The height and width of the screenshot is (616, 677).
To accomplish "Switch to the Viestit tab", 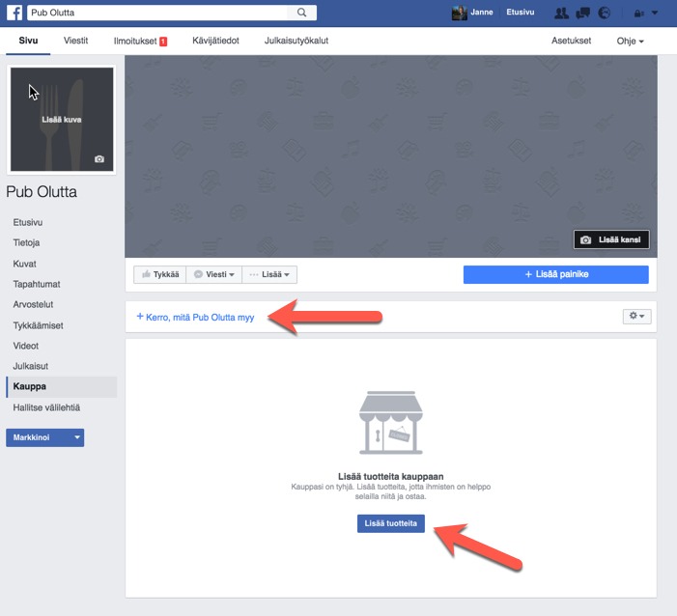I will click(75, 41).
